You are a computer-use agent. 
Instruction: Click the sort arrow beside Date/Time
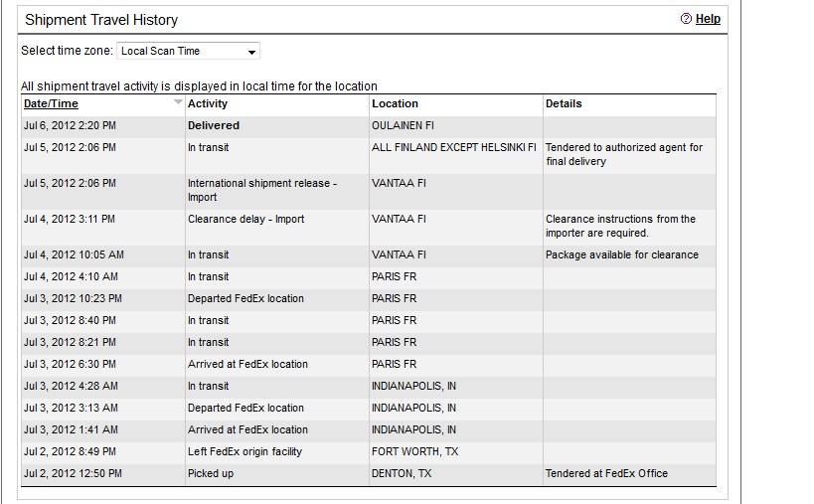click(x=178, y=102)
